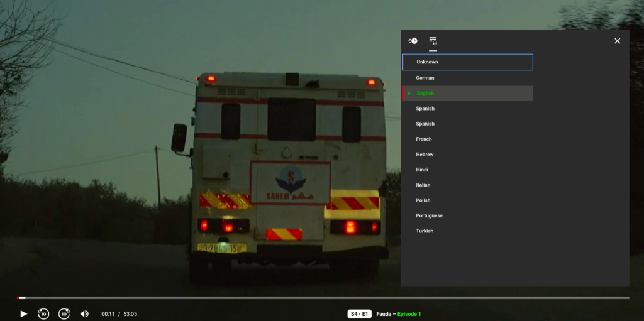Switch audio to Portuguese
The height and width of the screenshot is (321, 644).
pyautogui.click(x=468, y=215)
